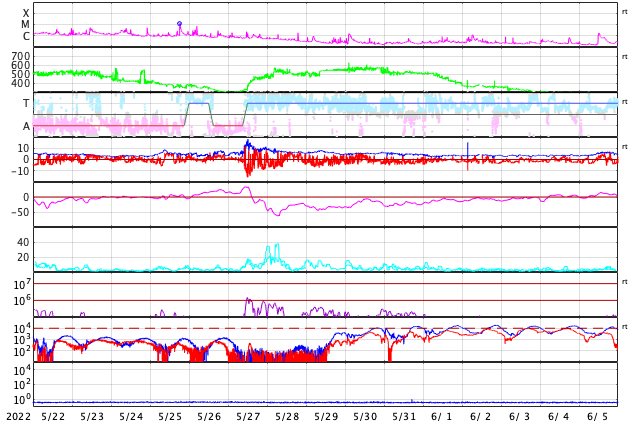Click the M class label on top axis
The width and height of the screenshot is (634, 424).
[x=26, y=25]
